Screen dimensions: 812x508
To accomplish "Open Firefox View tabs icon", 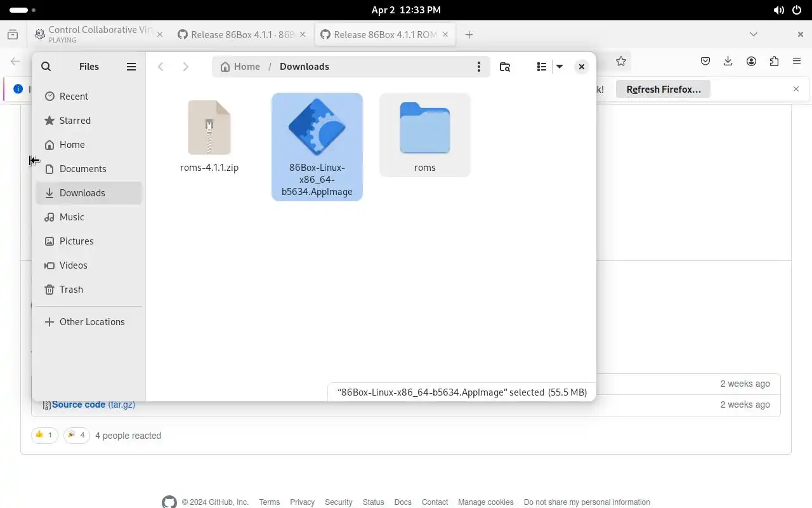I will click(13, 35).
